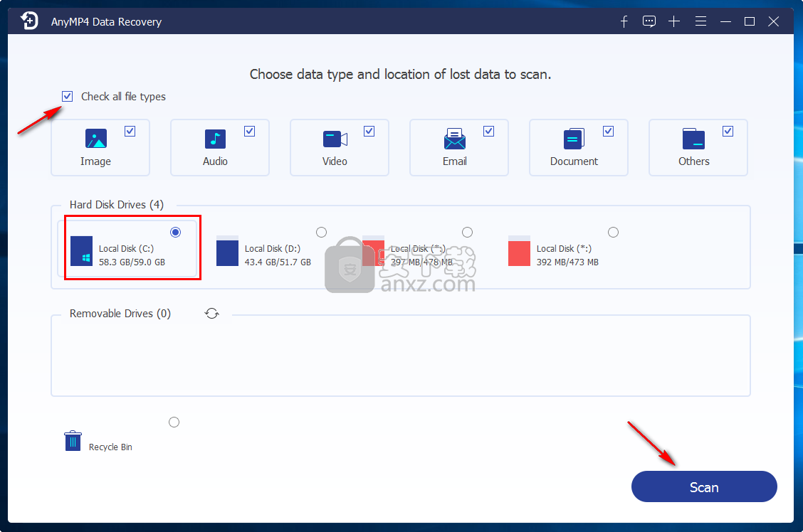
Task: Click the plus icon in title bar
Action: (674, 21)
